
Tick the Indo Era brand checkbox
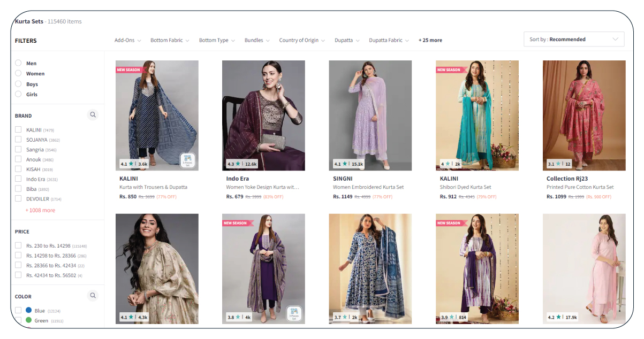pyautogui.click(x=18, y=179)
